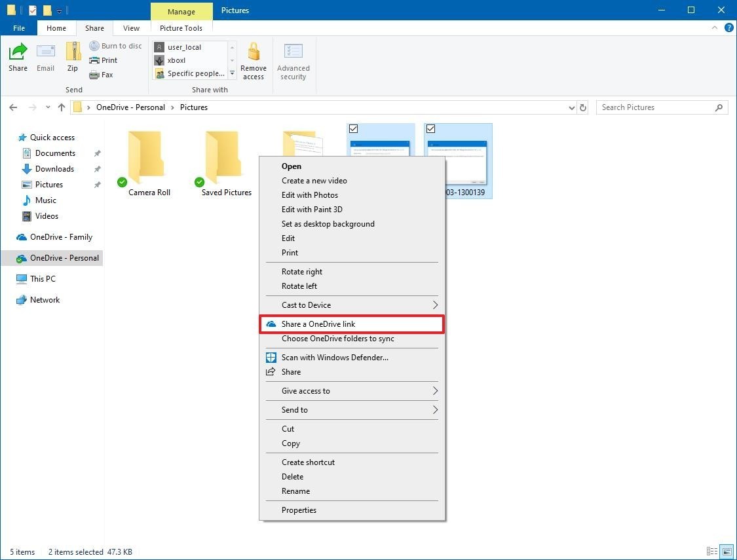Viewport: 737px width, 560px height.
Task: Customize Quick Access Toolbar dropdown
Action: pyautogui.click(x=59, y=10)
